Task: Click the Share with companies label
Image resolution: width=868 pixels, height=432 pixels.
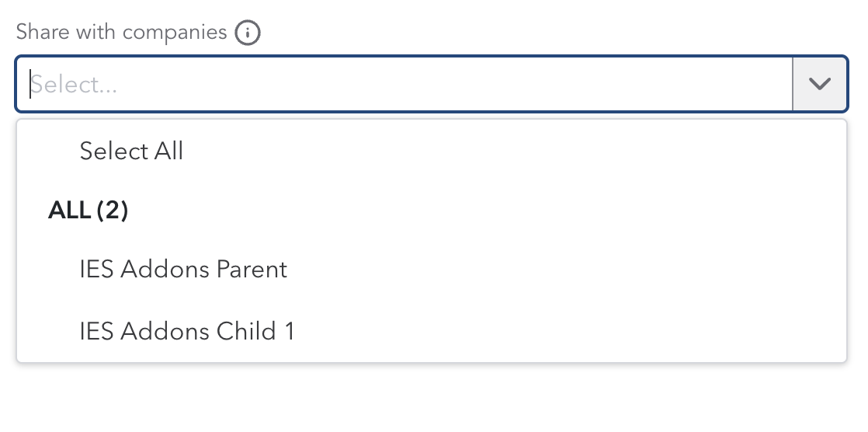Action: [x=121, y=33]
